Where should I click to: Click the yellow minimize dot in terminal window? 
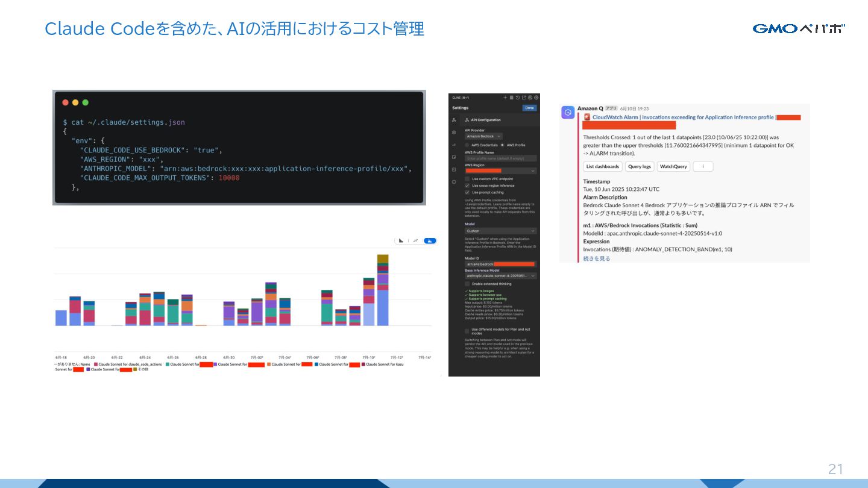(x=75, y=102)
